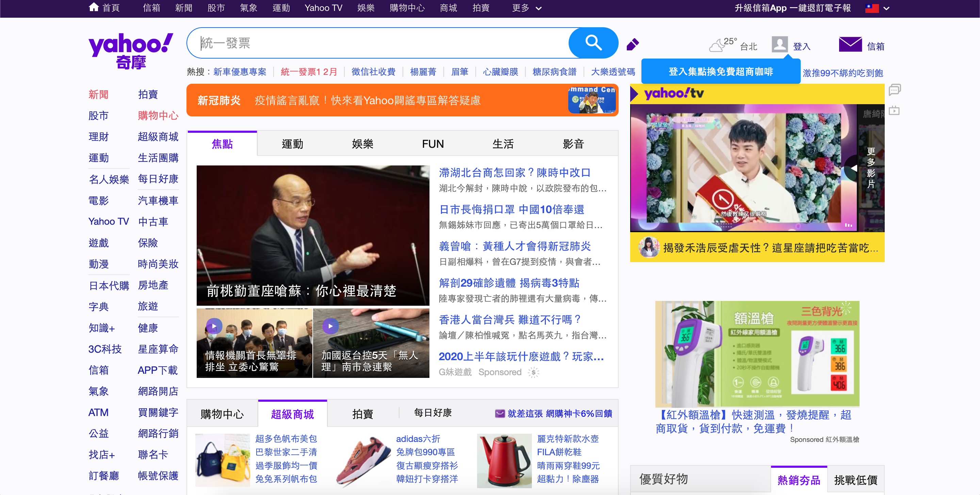Expand the region chevron beside the flag

[x=886, y=9]
